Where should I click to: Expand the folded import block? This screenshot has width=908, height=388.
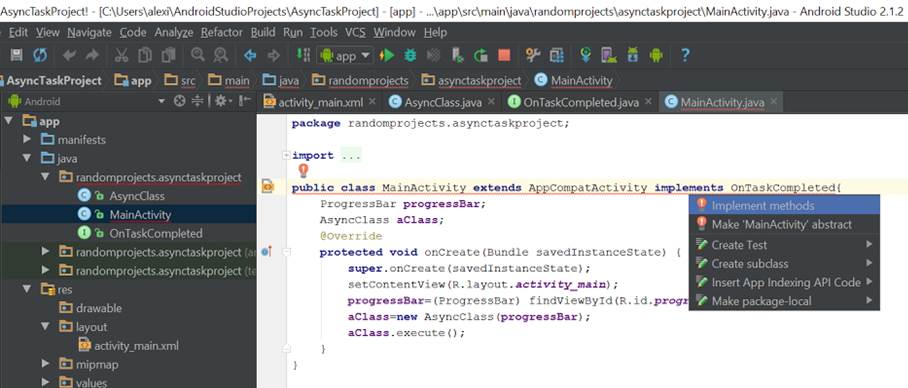(285, 155)
